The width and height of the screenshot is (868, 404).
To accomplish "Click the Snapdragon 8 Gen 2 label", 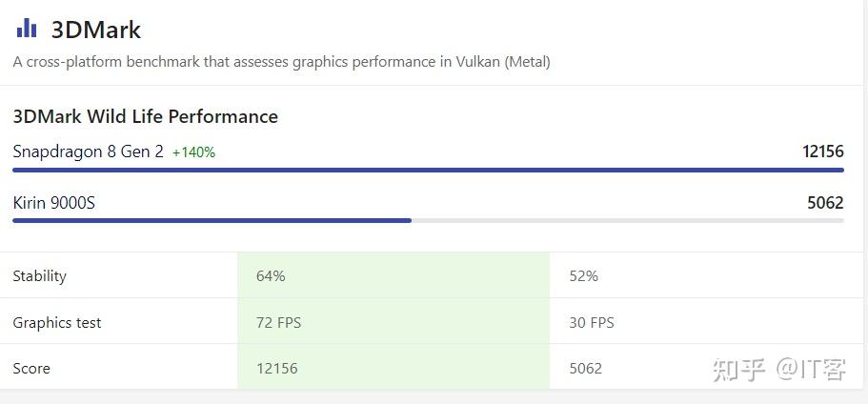I will coord(88,151).
